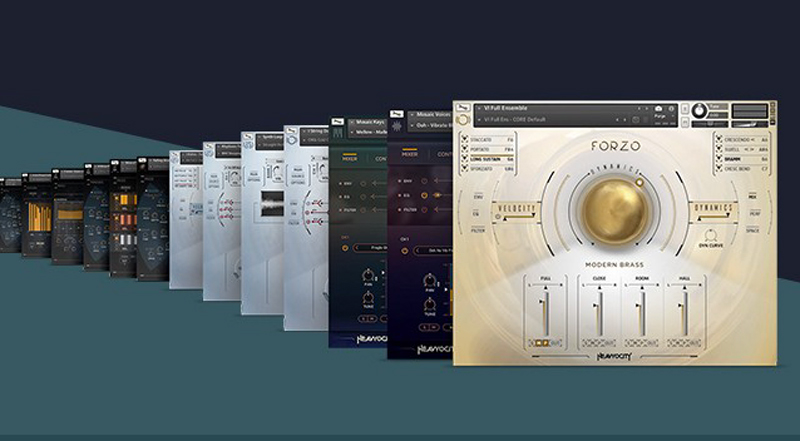Toggle the CRESC BEND articulation checkbox
Viewport: 800px width, 441px height.
[719, 168]
